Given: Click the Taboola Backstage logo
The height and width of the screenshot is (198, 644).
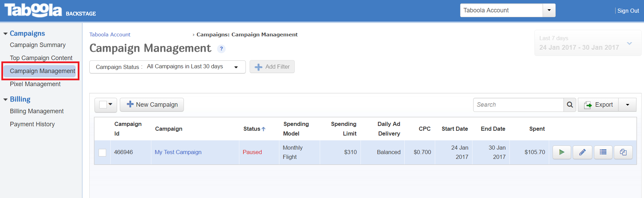Looking at the screenshot, I should [50, 10].
